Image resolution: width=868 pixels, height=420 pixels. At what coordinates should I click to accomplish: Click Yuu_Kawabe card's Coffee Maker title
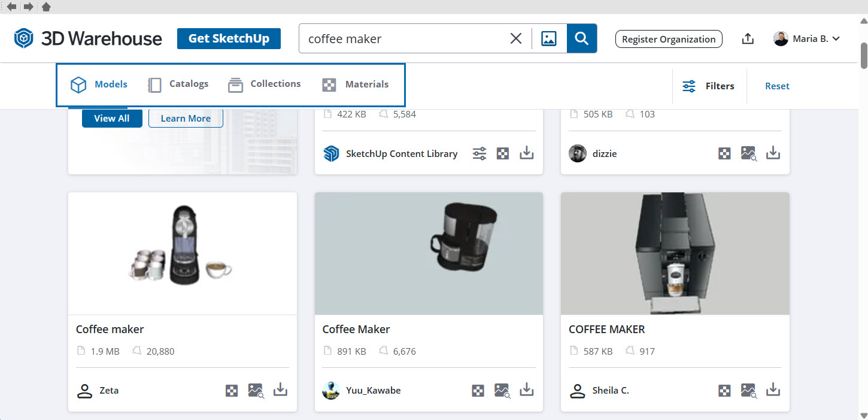(x=356, y=329)
